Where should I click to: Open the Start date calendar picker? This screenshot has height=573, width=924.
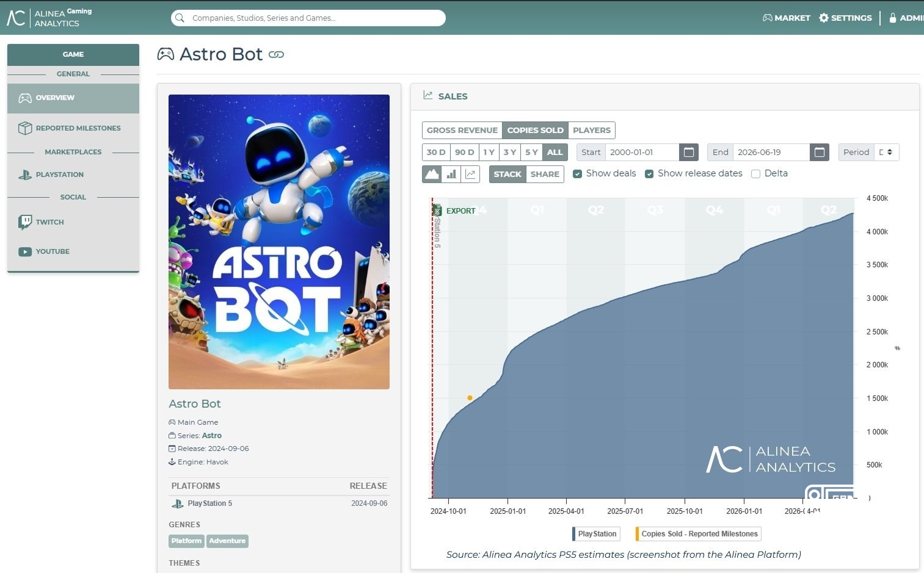tap(689, 152)
